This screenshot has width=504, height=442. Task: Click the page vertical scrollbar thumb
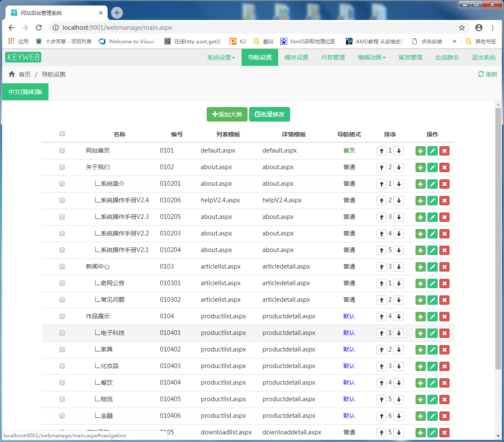pos(498,238)
